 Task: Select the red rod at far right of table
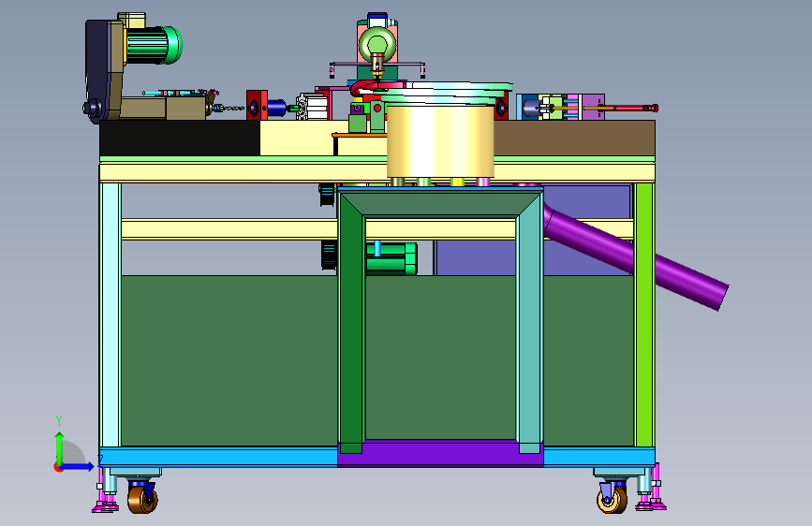coord(636,109)
